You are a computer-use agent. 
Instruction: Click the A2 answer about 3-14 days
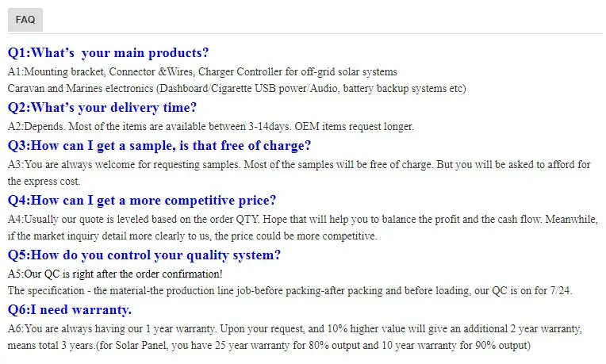(211, 126)
